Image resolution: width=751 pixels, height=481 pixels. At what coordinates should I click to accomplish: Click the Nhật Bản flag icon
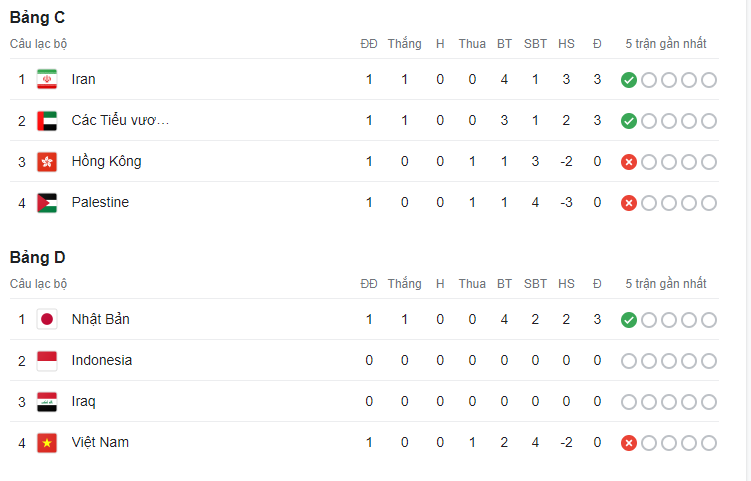click(x=47, y=320)
